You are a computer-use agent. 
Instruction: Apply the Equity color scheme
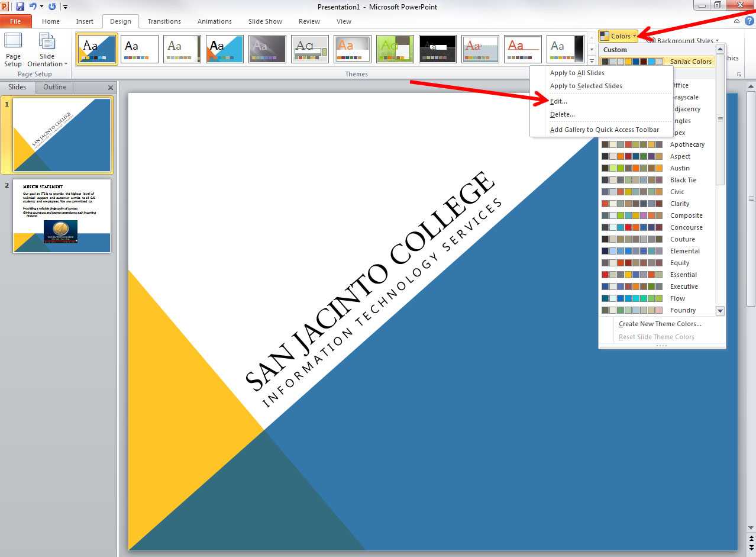point(657,263)
